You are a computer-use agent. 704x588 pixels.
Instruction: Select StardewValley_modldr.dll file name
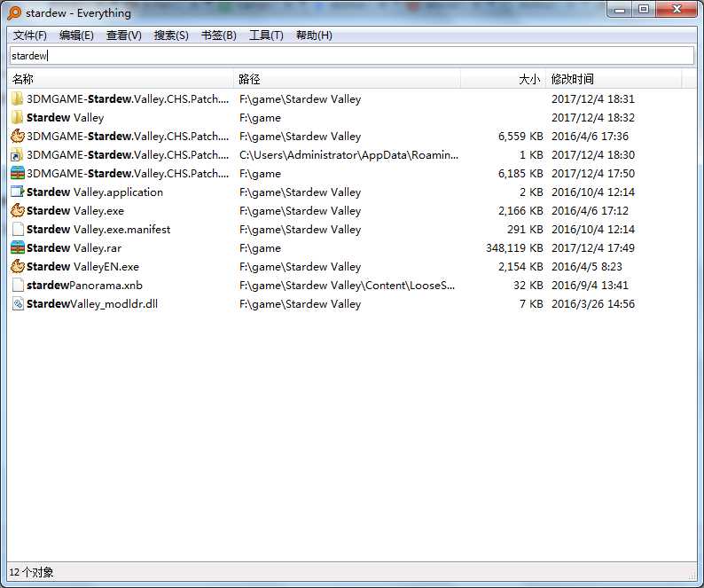click(x=92, y=304)
